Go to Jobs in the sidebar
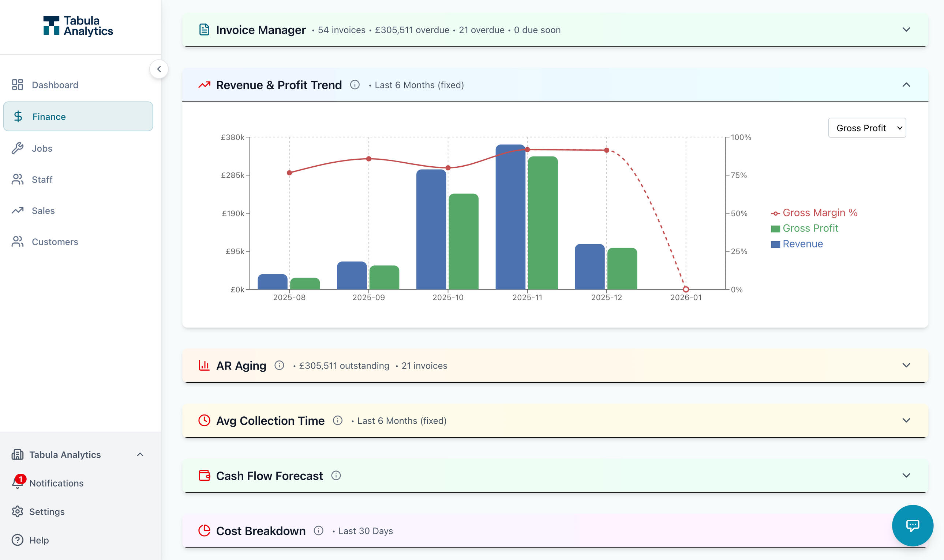944x560 pixels. click(x=42, y=148)
